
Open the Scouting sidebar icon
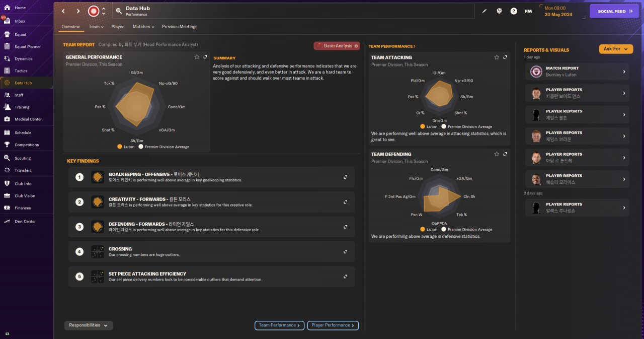pos(7,158)
